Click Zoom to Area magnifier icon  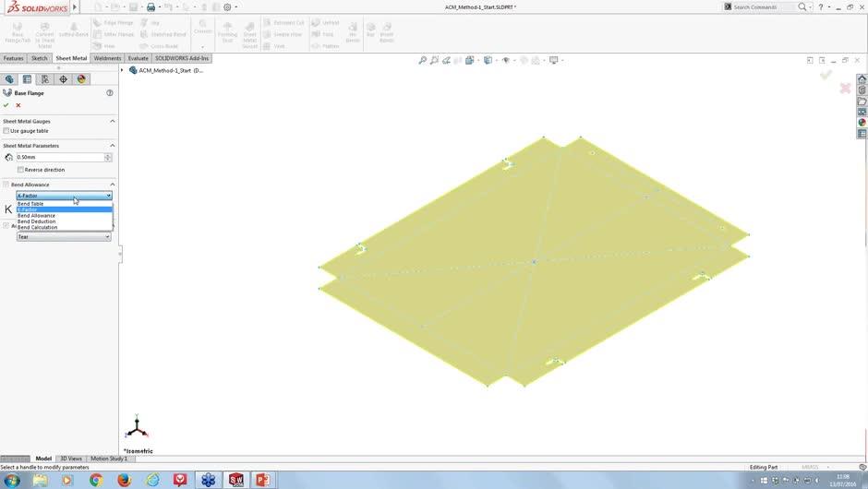point(435,60)
